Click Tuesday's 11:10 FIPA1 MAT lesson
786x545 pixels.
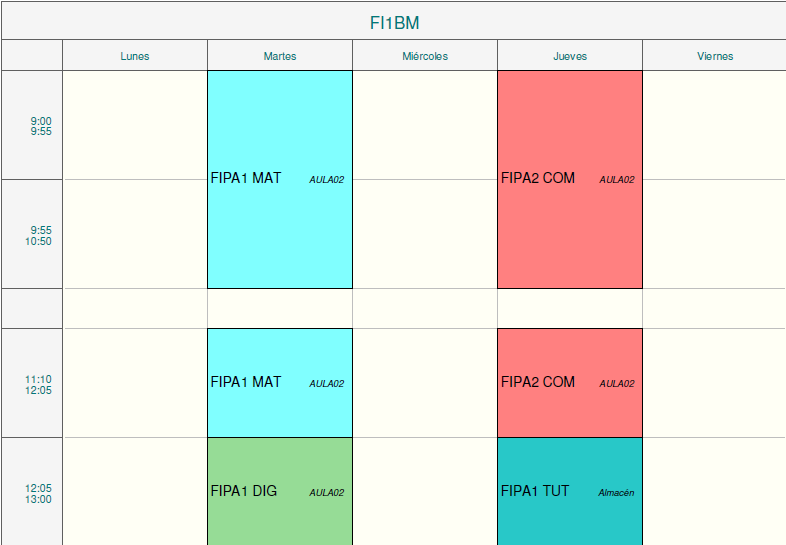point(280,382)
